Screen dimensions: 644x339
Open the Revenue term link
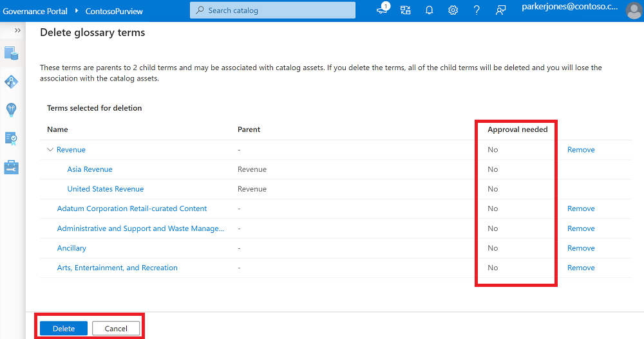pos(71,150)
